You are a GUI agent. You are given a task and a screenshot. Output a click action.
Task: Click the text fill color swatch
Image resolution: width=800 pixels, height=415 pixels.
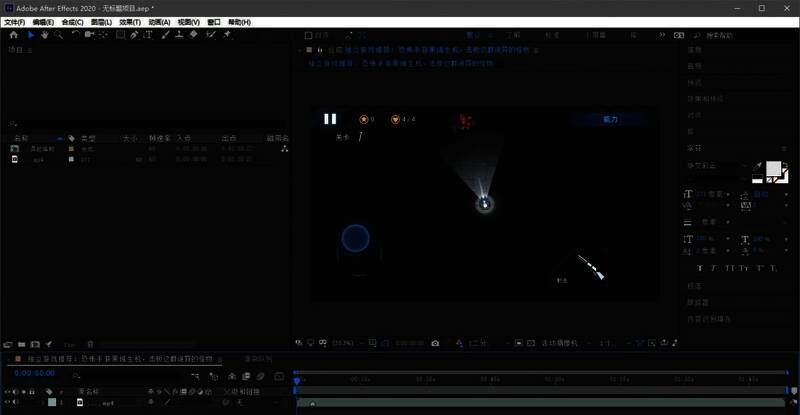pyautogui.click(x=772, y=171)
